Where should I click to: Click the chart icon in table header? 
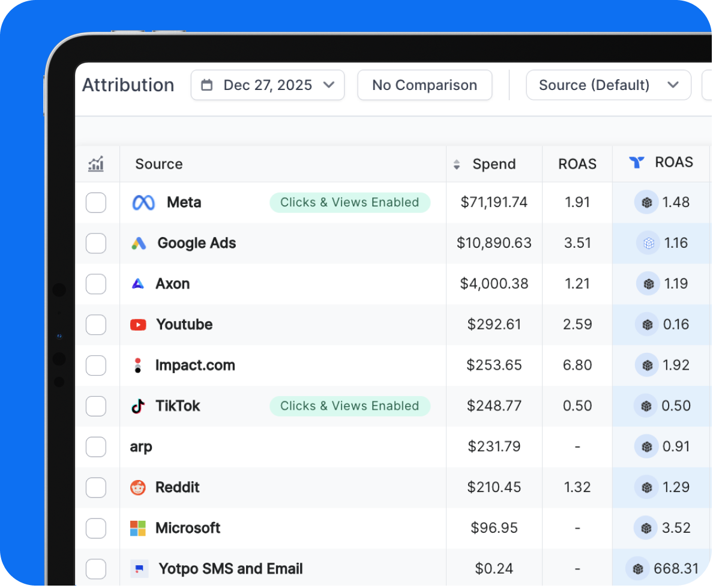pos(96,164)
